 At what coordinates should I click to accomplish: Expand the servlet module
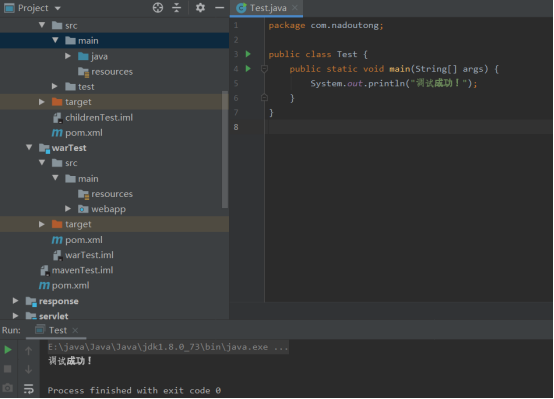click(x=15, y=316)
